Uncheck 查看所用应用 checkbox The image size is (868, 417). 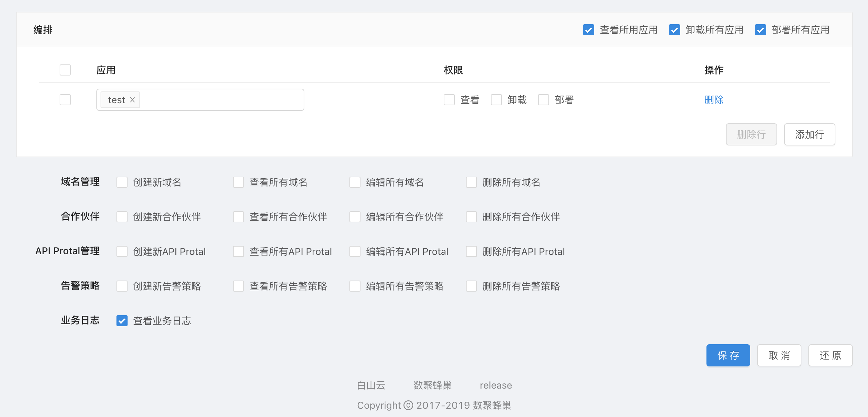click(x=588, y=30)
